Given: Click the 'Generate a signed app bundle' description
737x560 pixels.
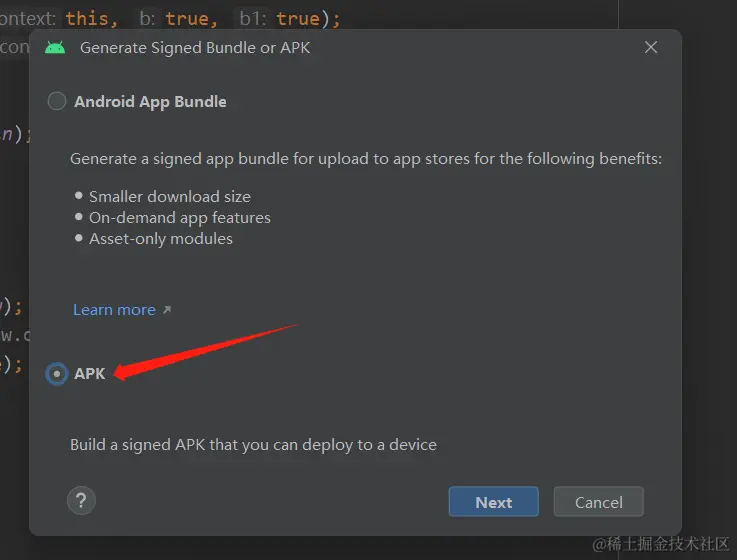Looking at the screenshot, I should click(x=366, y=159).
